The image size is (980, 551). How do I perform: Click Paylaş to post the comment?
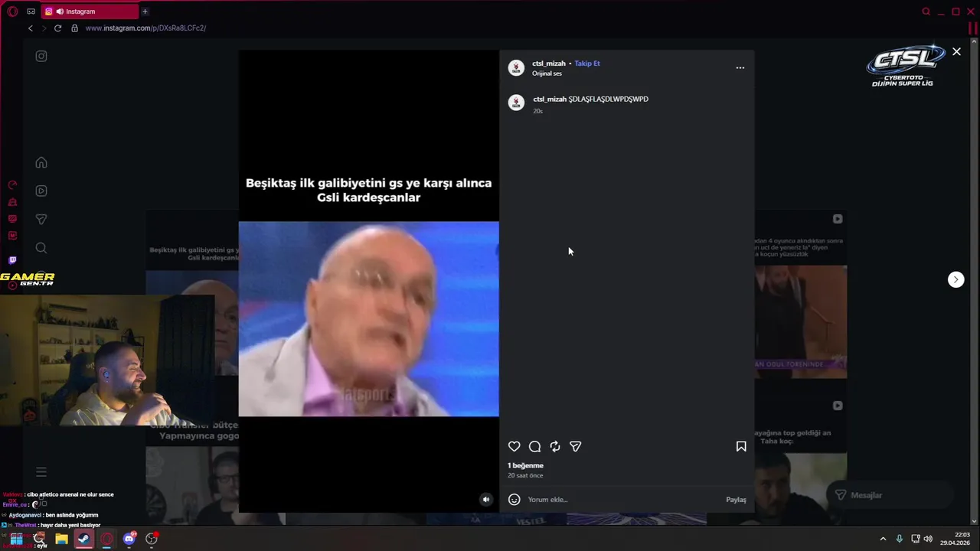point(736,500)
